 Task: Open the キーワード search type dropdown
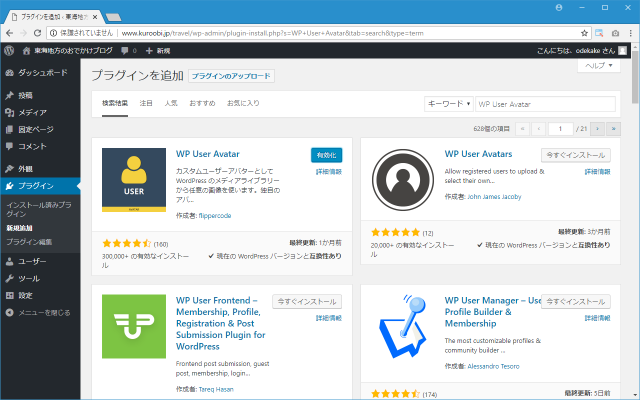(x=448, y=103)
